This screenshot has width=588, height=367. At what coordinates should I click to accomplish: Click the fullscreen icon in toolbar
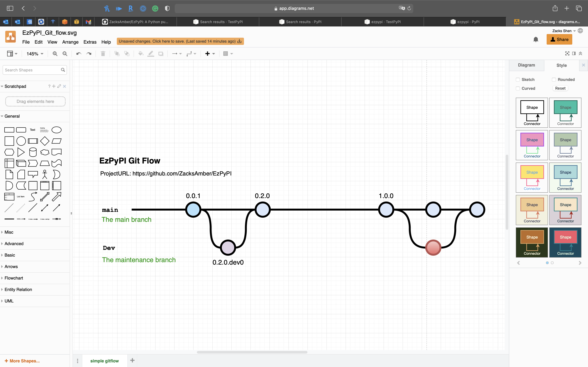(567, 53)
